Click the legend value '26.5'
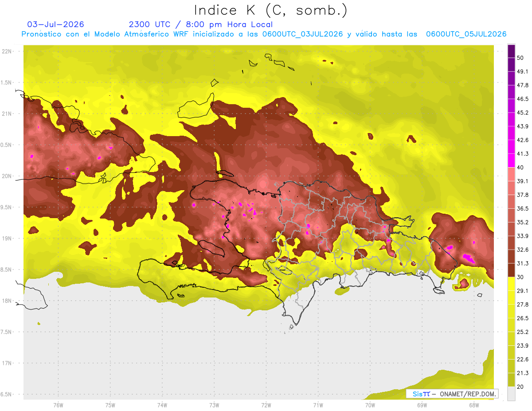This screenshot has width=532, height=411. pyautogui.click(x=523, y=318)
